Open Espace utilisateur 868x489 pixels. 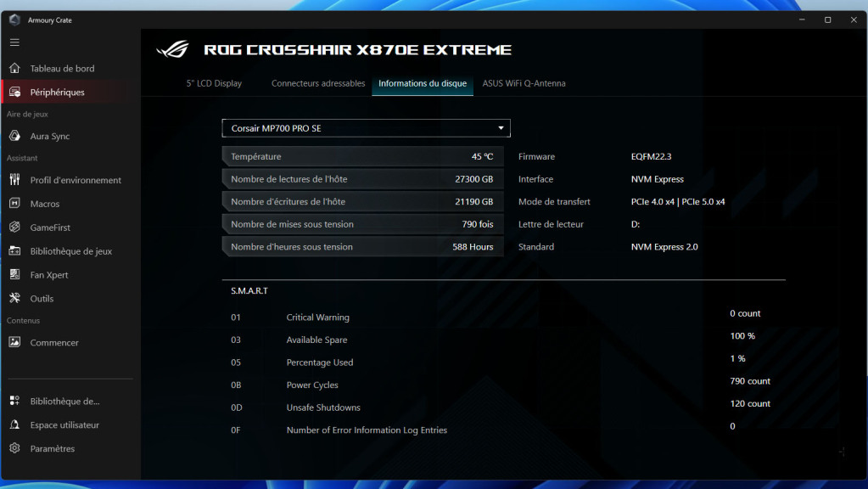(x=66, y=424)
